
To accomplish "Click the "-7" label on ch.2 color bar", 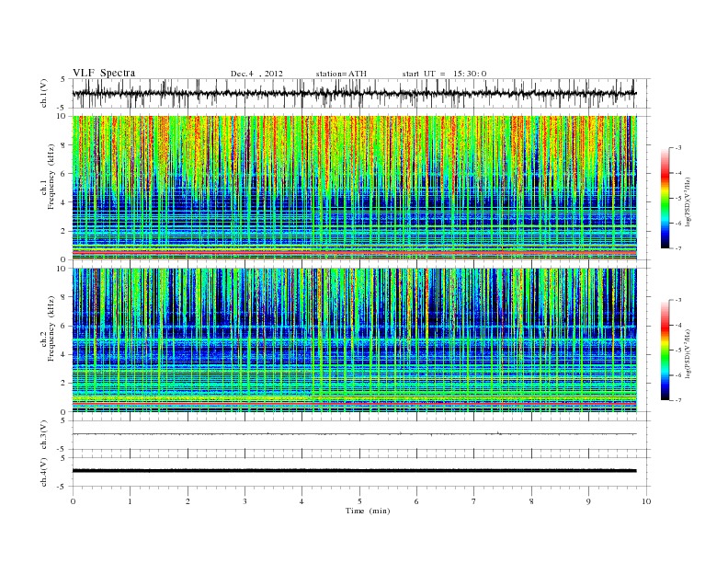I will click(x=678, y=400).
